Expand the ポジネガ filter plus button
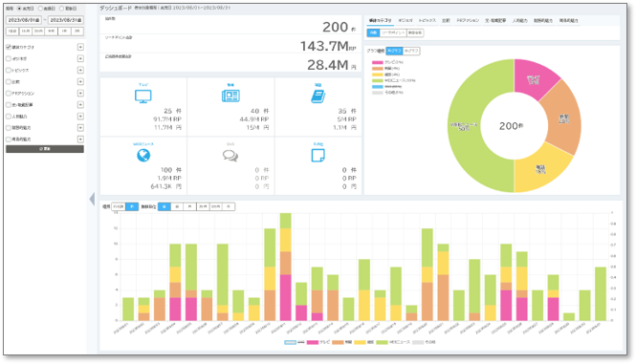 [x=80, y=58]
